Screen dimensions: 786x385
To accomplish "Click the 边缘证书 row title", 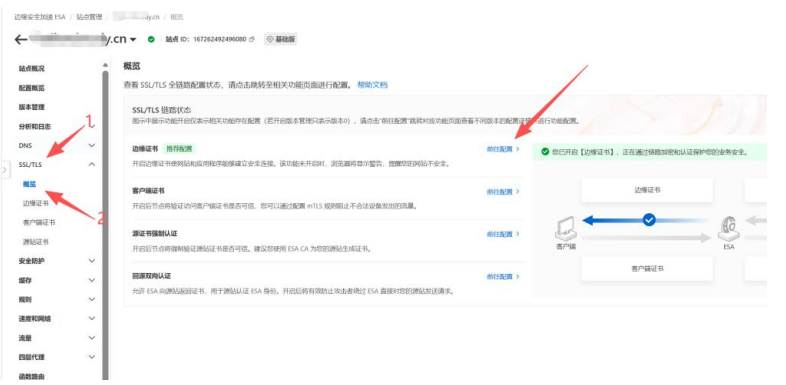I will point(145,149).
